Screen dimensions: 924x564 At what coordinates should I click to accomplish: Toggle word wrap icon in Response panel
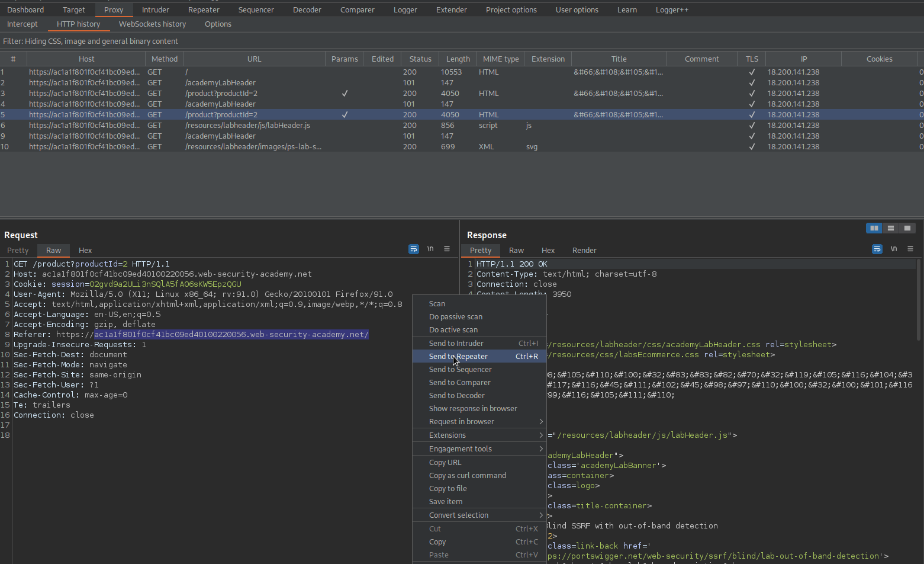coord(877,249)
